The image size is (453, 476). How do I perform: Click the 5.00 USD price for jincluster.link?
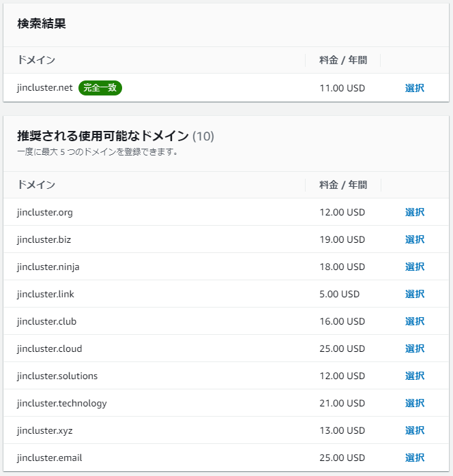[339, 294]
